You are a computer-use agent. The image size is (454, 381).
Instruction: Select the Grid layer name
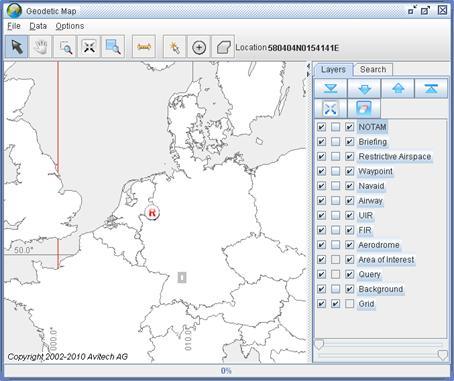366,304
